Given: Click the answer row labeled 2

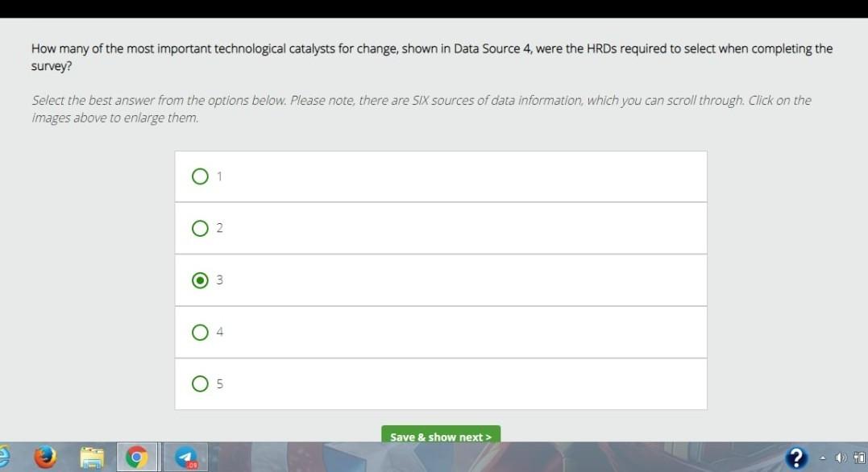Looking at the screenshot, I should click(x=441, y=228).
